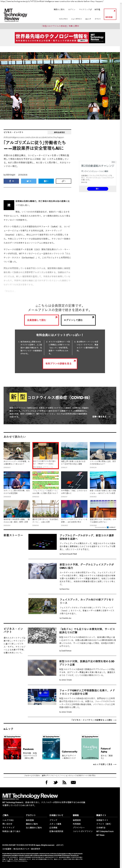122x868 pixels.
Task: Open the RSS feed icon
Action: click(64, 782)
